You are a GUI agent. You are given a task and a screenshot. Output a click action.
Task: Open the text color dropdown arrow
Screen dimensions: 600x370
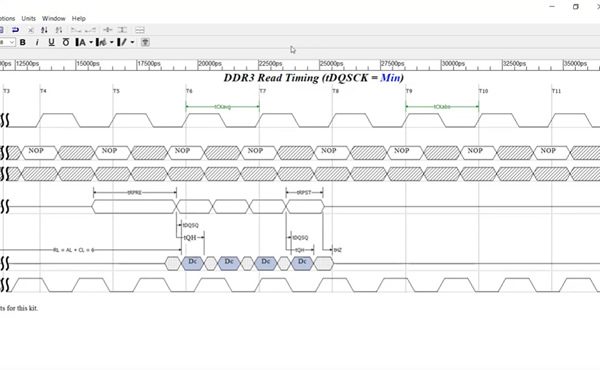tap(91, 42)
